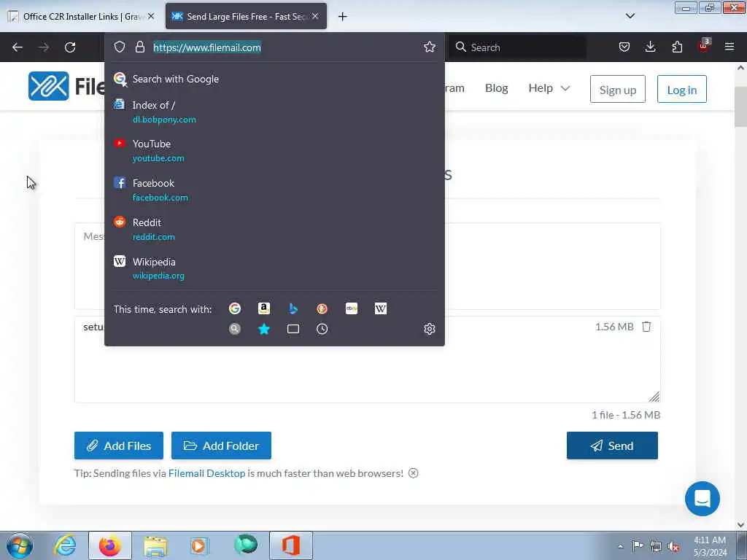Reload the current page

pyautogui.click(x=70, y=47)
